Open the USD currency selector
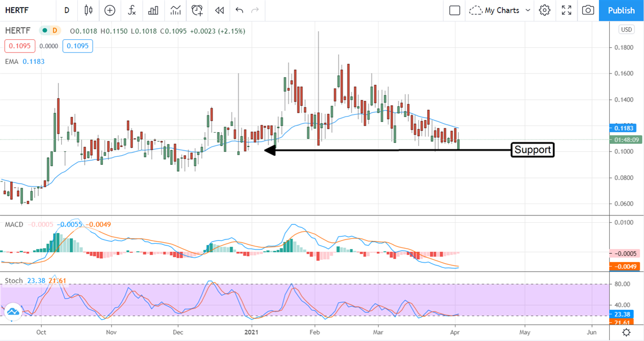 click(626, 30)
